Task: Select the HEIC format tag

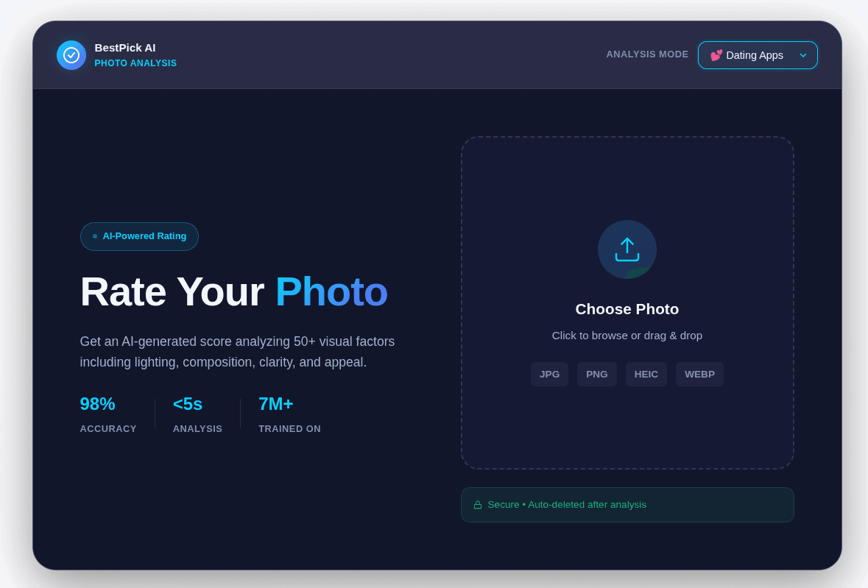Action: click(x=646, y=374)
